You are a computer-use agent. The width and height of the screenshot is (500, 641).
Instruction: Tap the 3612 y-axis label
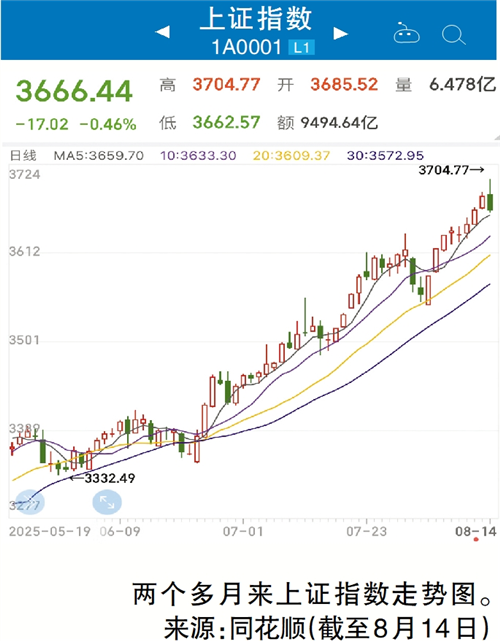[x=25, y=251]
